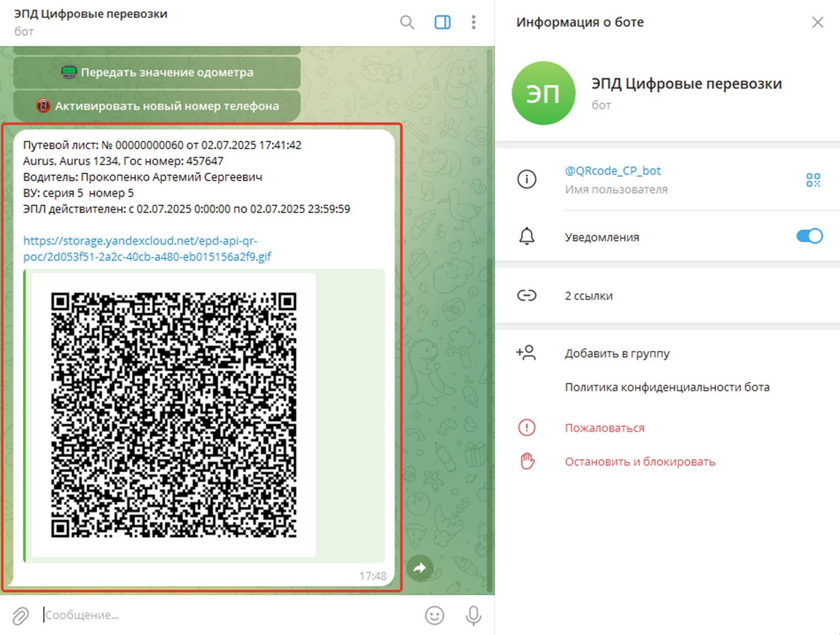This screenshot has height=635, width=840.
Task: Open the three-dot chat menu
Action: pos(473,22)
